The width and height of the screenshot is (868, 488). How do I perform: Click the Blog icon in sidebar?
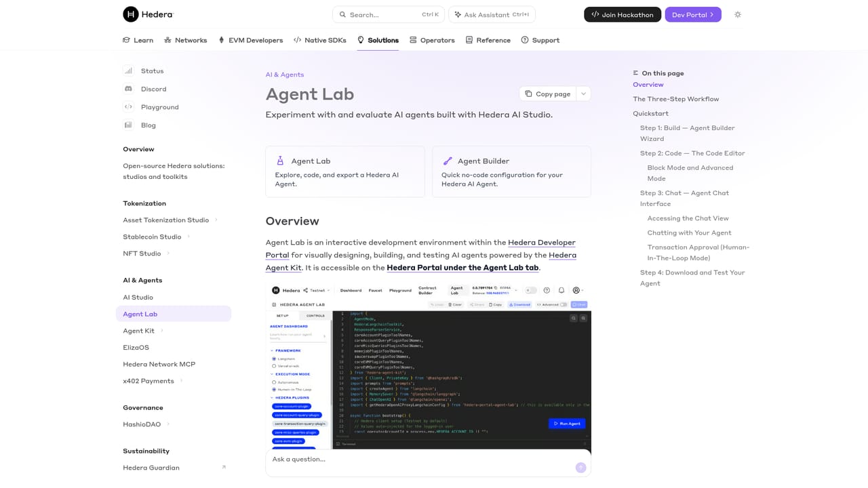(128, 125)
